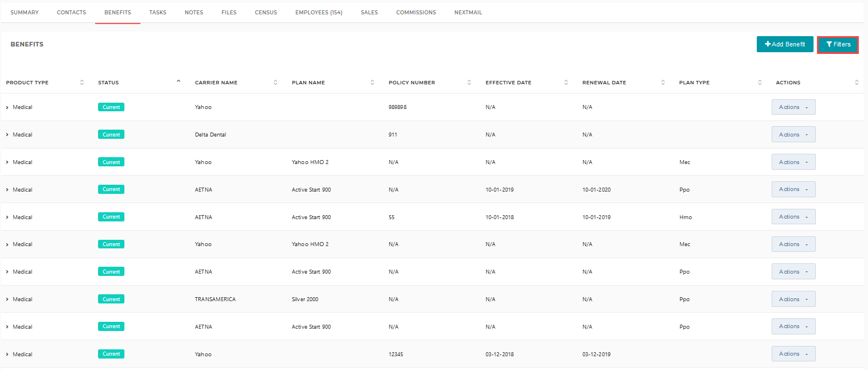868x370 pixels.
Task: Go to the Tasks tab
Action: coord(158,13)
